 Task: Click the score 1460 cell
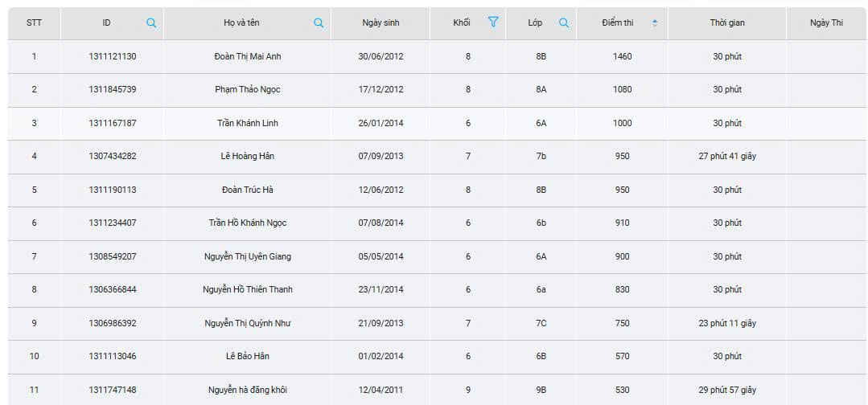tap(622, 57)
